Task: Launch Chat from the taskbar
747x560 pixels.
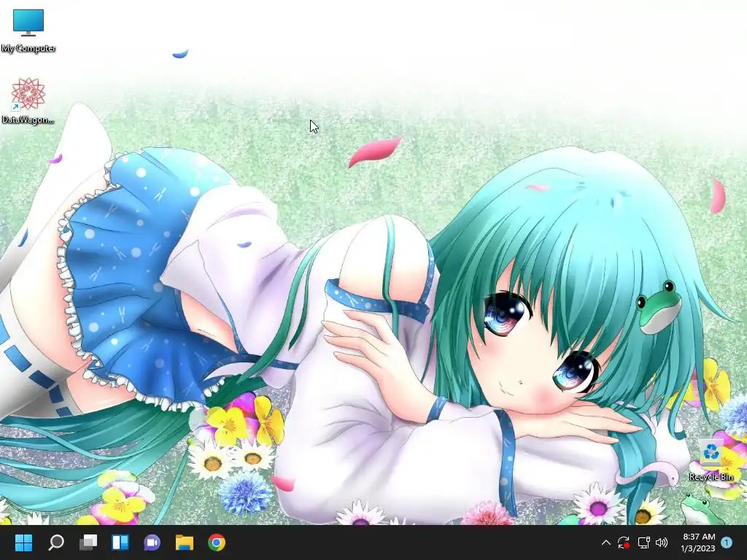Action: pyautogui.click(x=152, y=542)
